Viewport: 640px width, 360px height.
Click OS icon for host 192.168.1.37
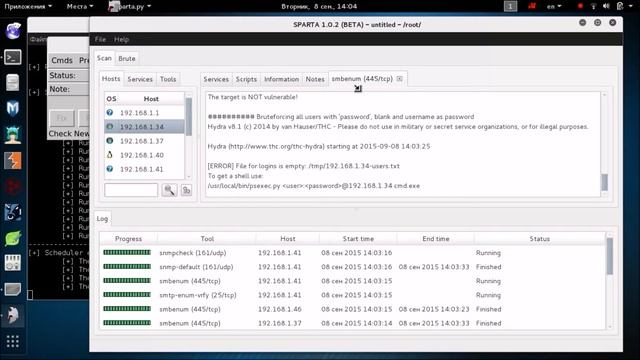point(110,141)
